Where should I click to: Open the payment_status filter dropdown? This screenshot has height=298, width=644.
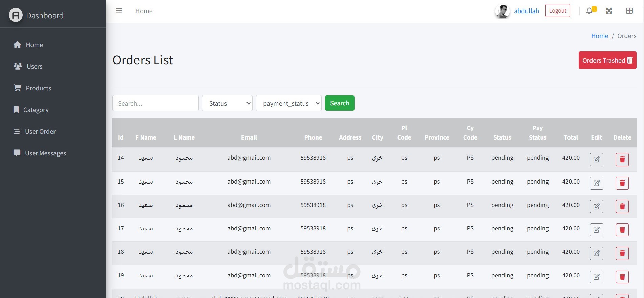click(289, 103)
